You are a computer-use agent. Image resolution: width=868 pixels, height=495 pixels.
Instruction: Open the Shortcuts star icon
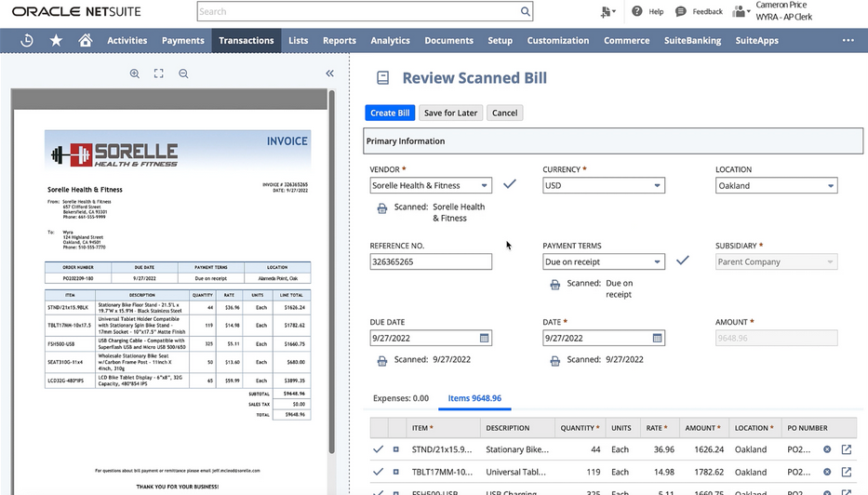[x=56, y=40]
